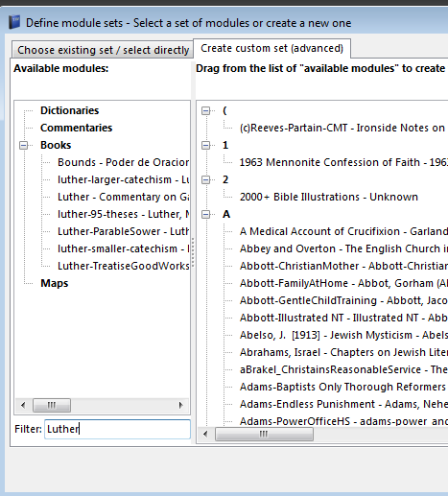
Task: Select 'luther-95-theses' module
Action: pyautogui.click(x=123, y=214)
